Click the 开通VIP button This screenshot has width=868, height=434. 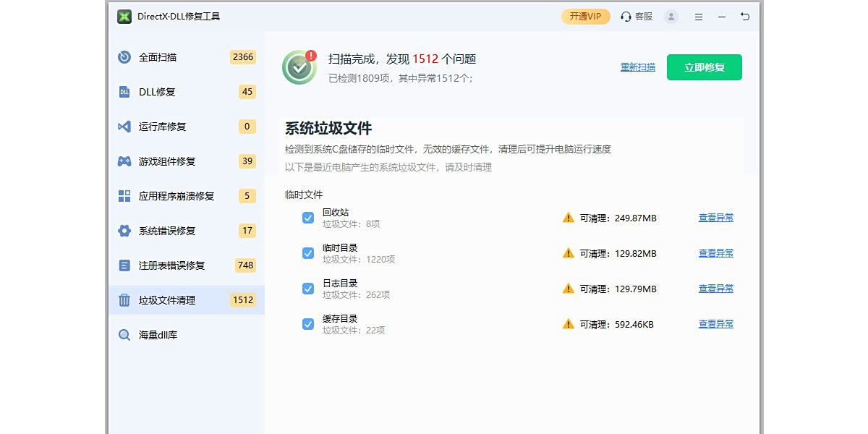tap(585, 17)
